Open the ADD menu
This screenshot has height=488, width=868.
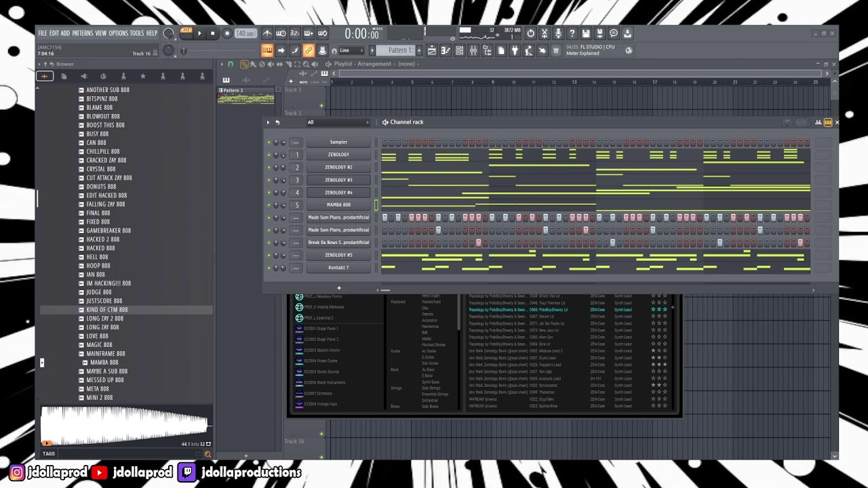65,33
